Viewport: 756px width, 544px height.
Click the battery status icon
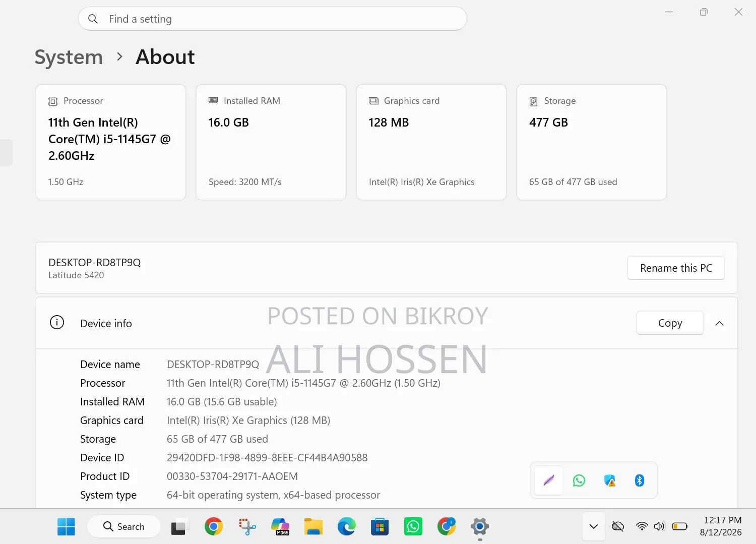point(680,526)
